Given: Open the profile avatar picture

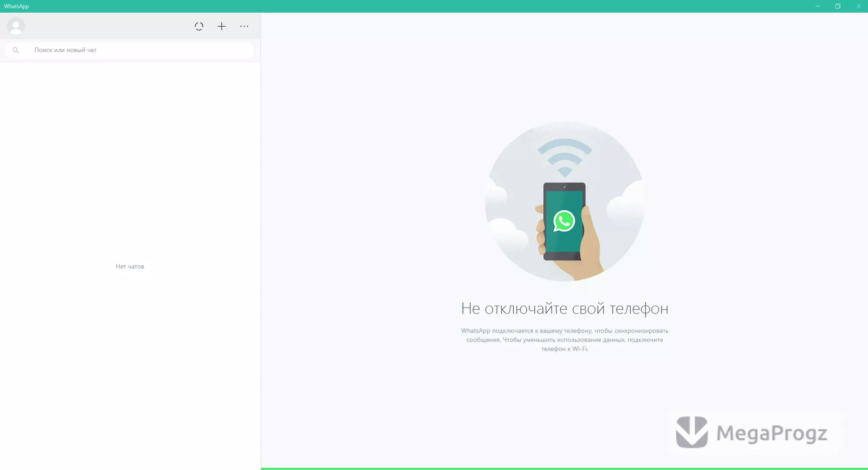Looking at the screenshot, I should [16, 26].
